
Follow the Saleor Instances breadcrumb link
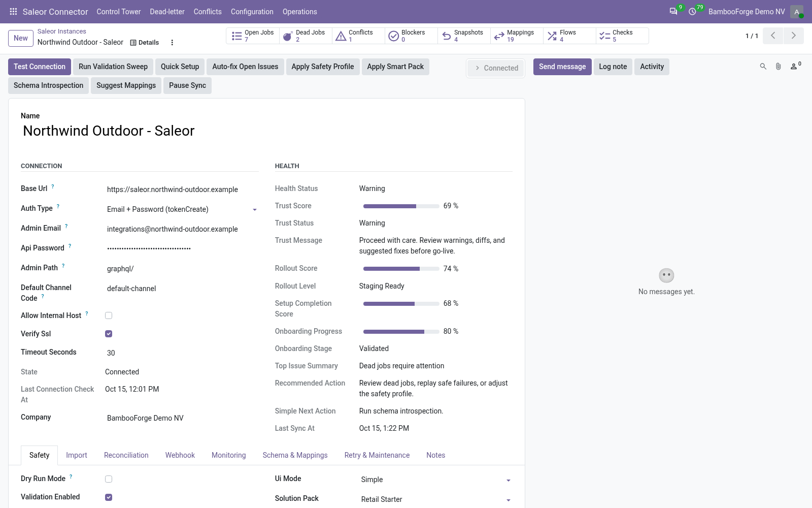pyautogui.click(x=62, y=31)
